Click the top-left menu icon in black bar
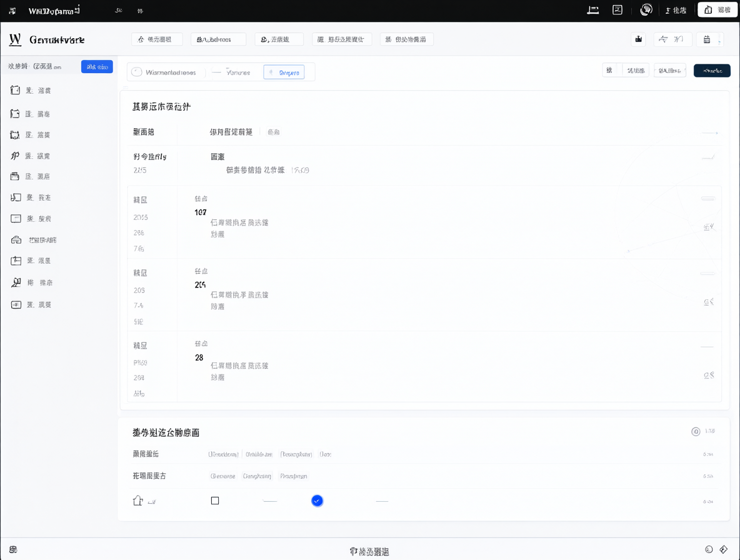The height and width of the screenshot is (560, 740). [12, 11]
